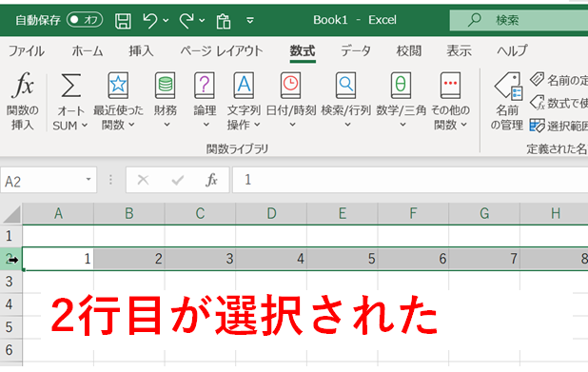
Task: Switch to the データ tab
Action: (356, 50)
